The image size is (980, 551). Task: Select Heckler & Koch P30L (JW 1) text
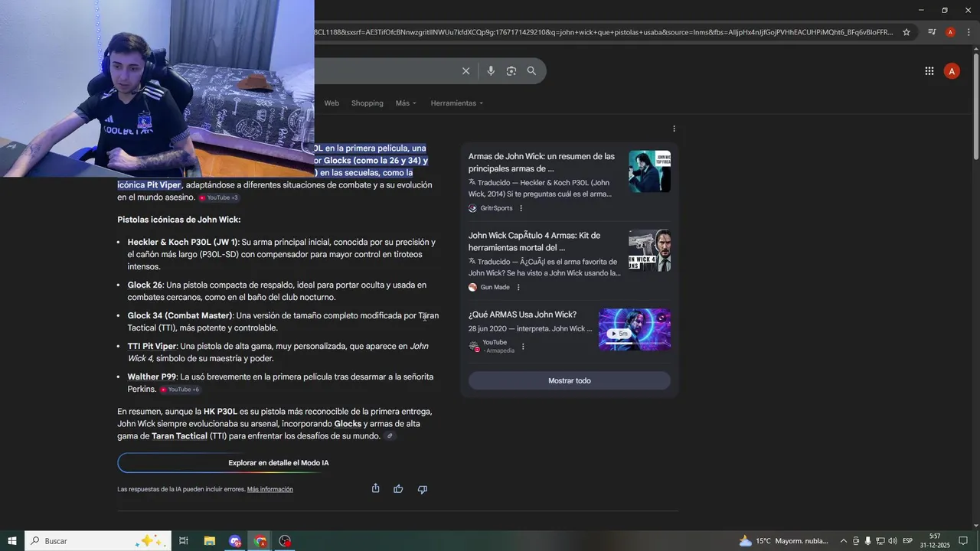point(183,242)
